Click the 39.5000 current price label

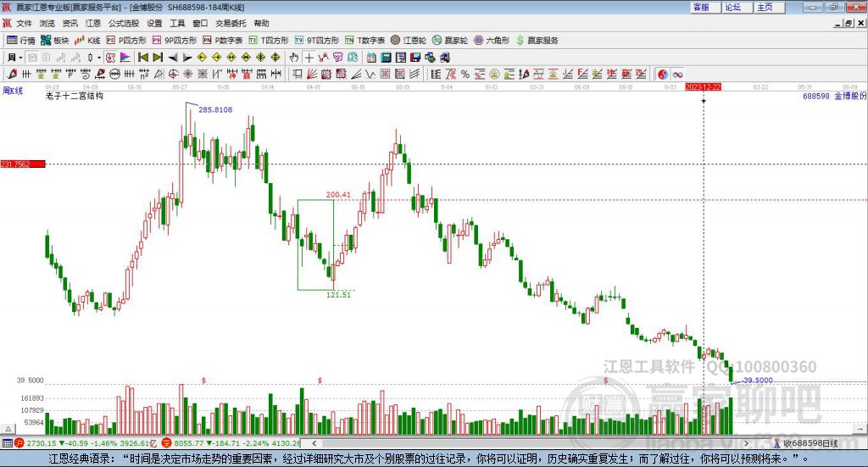(758, 381)
